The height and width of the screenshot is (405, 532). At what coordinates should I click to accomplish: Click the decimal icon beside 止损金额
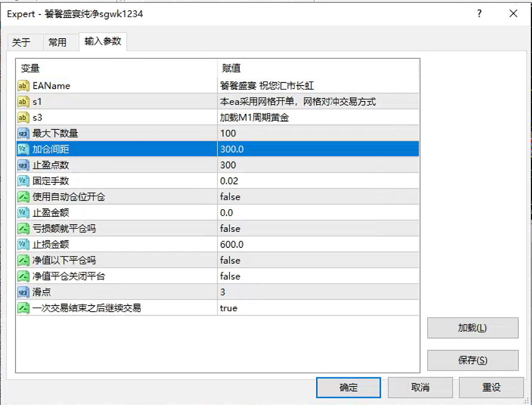[24, 244]
